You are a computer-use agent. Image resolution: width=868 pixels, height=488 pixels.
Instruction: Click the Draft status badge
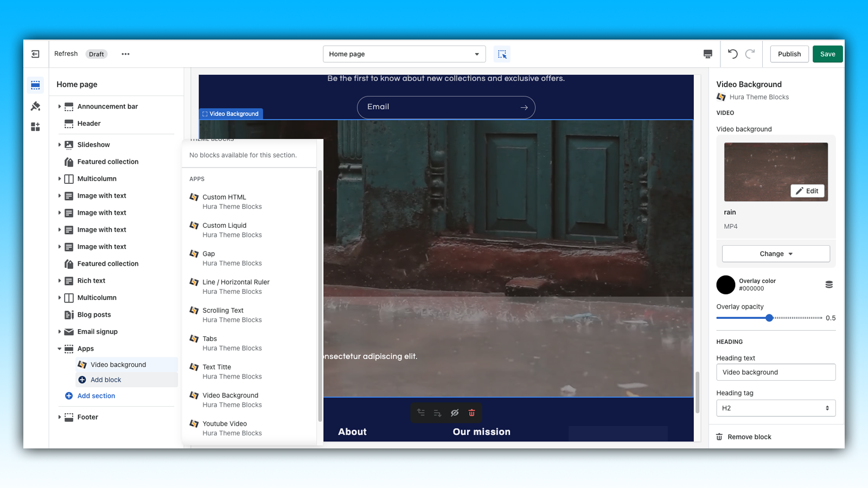pos(97,54)
